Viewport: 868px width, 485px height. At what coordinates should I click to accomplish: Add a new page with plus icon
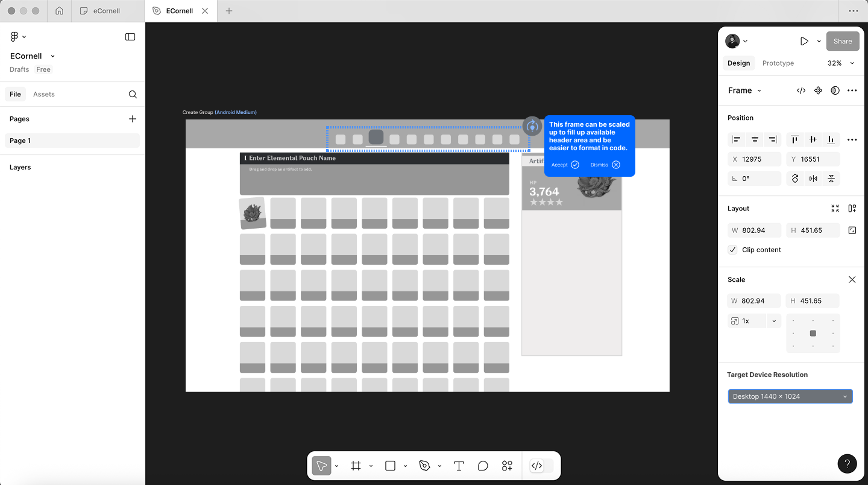click(133, 119)
